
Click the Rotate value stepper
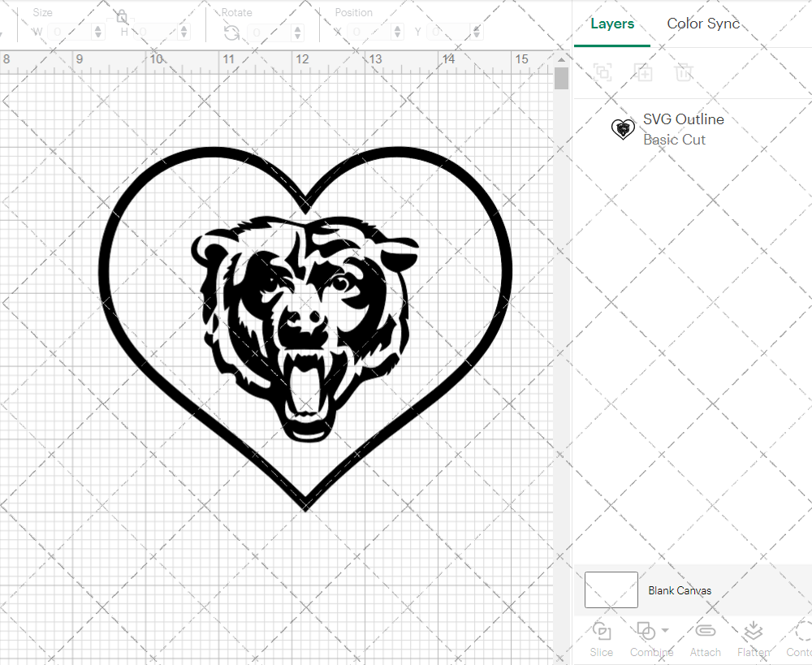point(296,32)
